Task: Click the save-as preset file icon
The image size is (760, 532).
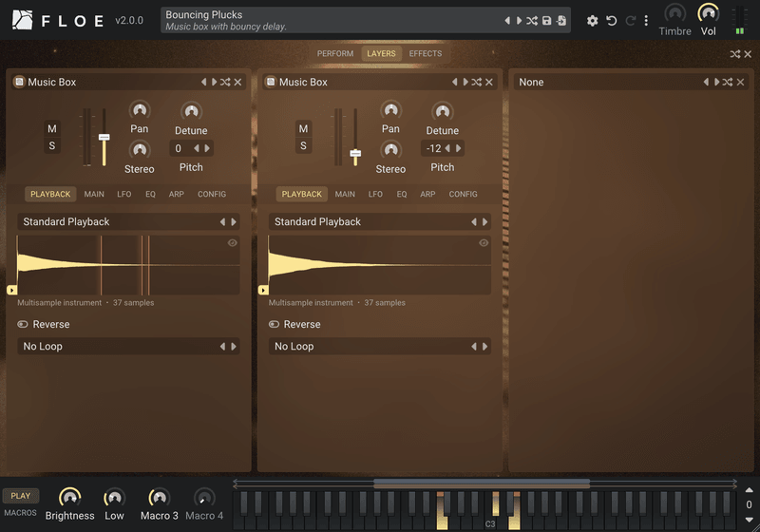Action: click(561, 20)
